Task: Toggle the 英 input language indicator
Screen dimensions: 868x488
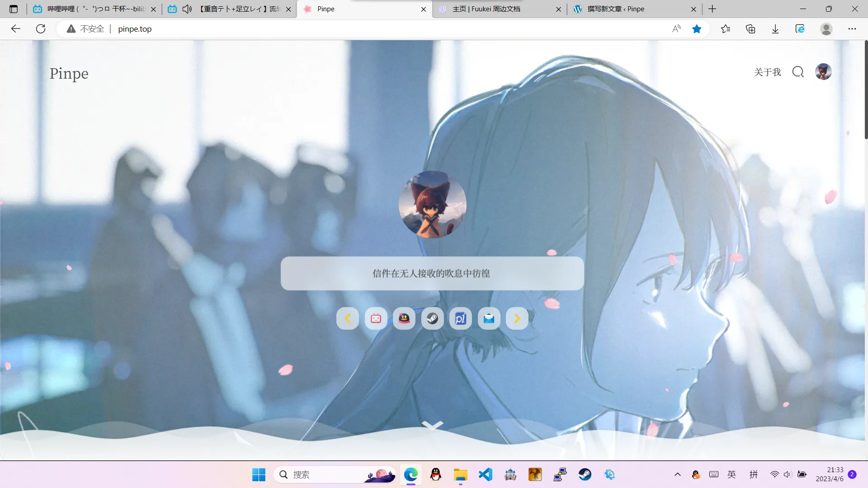Action: pyautogui.click(x=731, y=474)
